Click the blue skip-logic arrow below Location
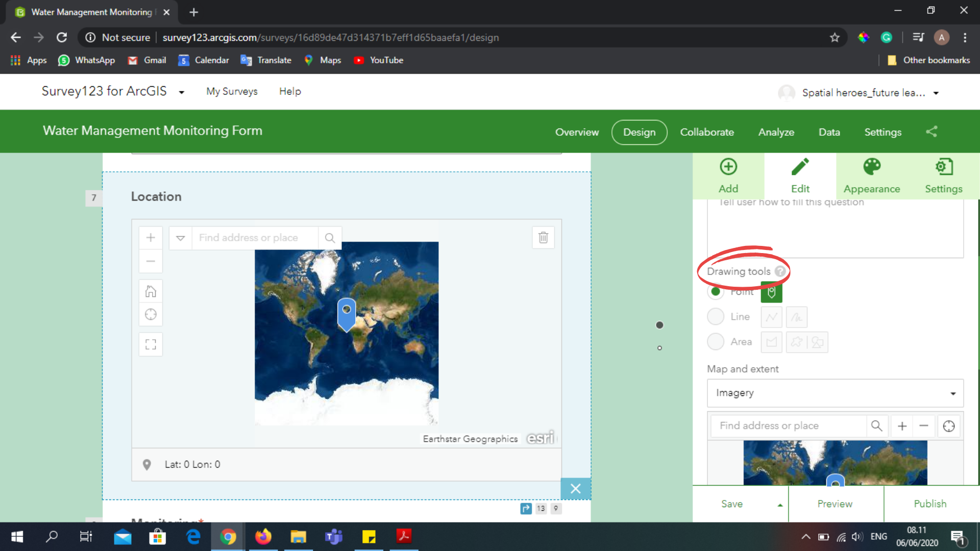The height and width of the screenshot is (551, 980). click(x=526, y=508)
